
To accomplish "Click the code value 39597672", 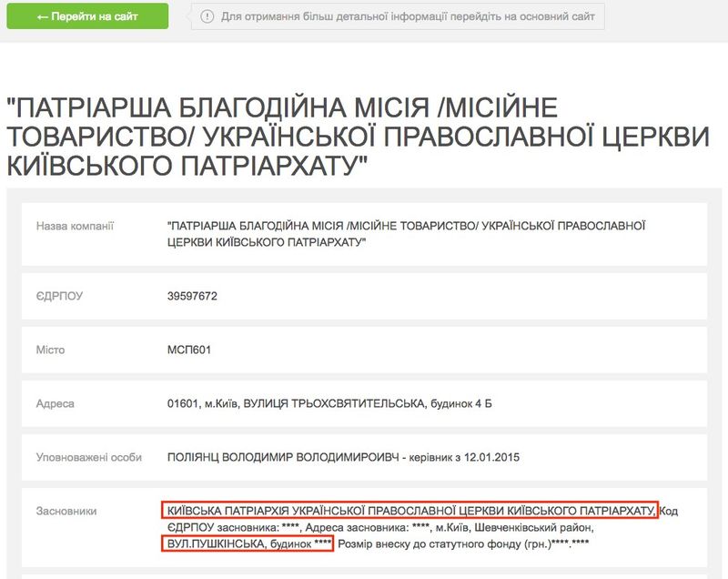I will [x=192, y=296].
